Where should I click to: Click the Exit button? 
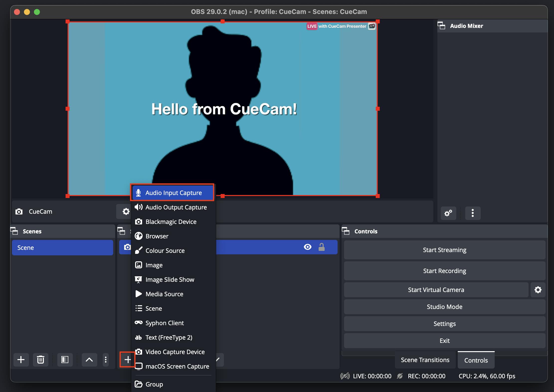click(445, 341)
